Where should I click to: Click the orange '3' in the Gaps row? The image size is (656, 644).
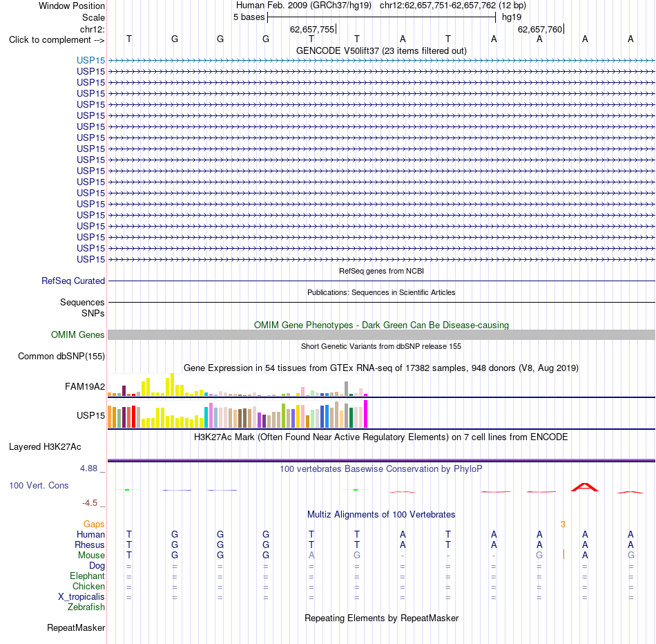(x=563, y=524)
